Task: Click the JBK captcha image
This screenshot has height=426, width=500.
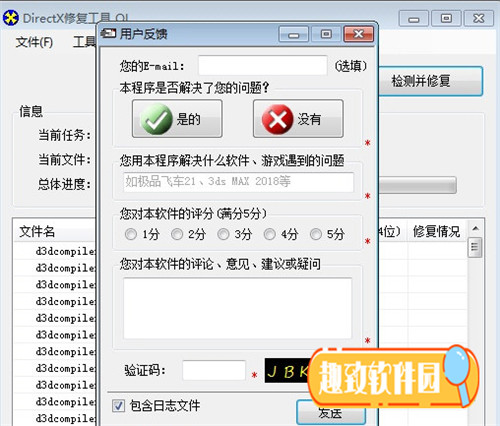Action: click(288, 371)
